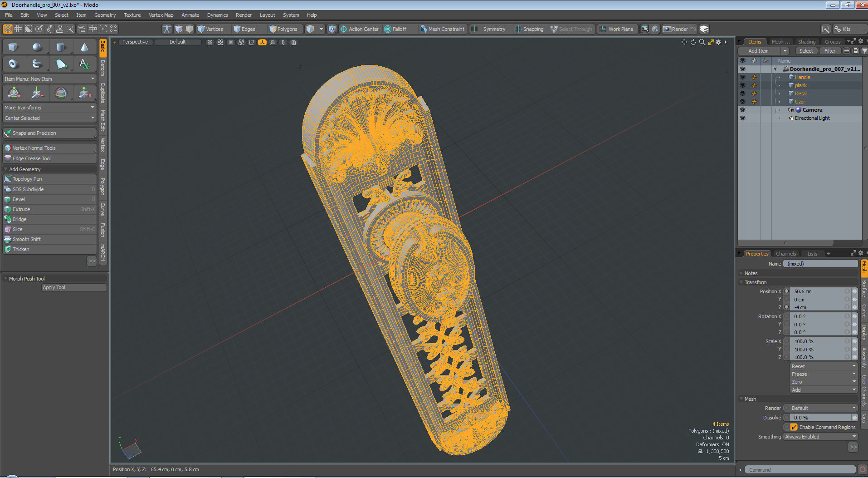Open More Transforms dropdown
868x478 pixels.
(50, 108)
